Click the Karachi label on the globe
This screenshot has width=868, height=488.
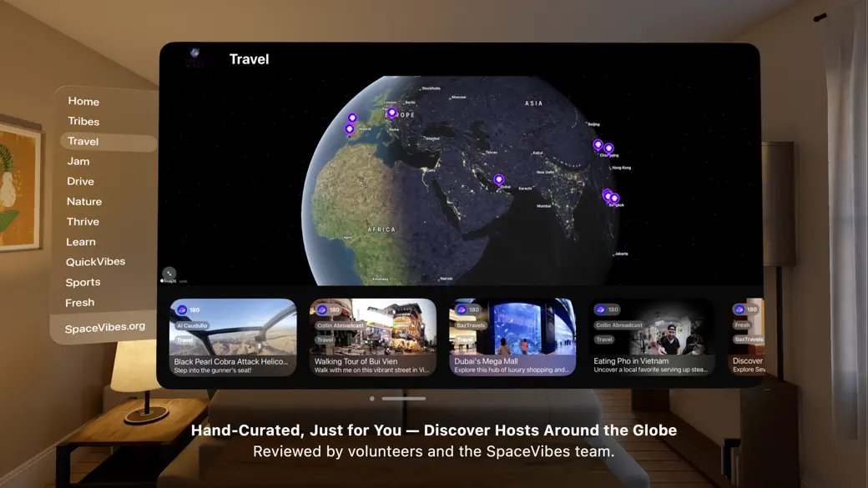tap(525, 189)
